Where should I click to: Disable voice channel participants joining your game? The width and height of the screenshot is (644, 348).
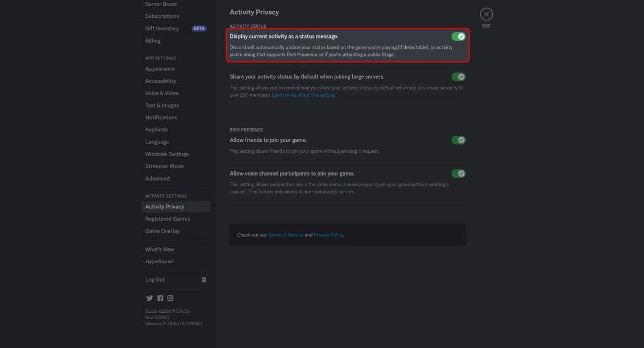(458, 173)
